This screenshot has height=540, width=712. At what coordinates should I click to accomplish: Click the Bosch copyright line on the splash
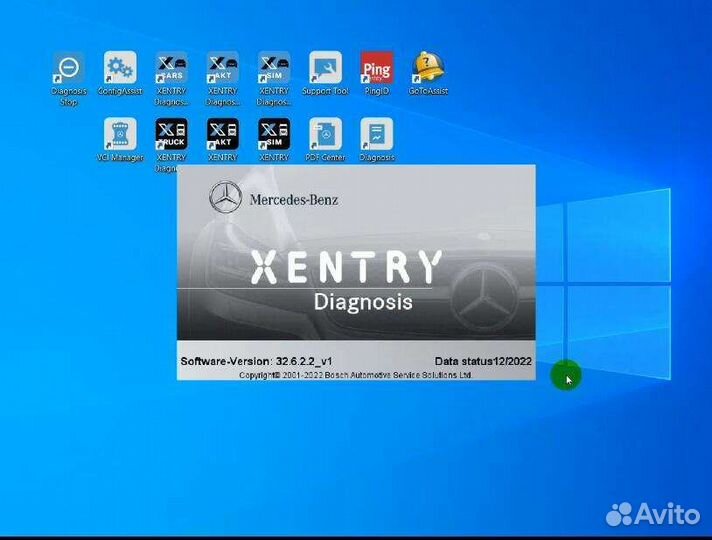355,374
